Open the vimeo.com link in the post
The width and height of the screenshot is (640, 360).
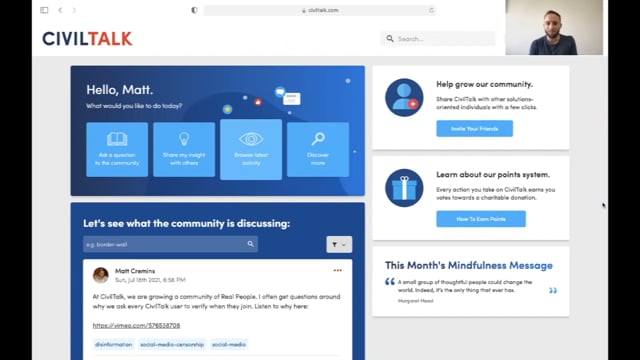click(136, 325)
